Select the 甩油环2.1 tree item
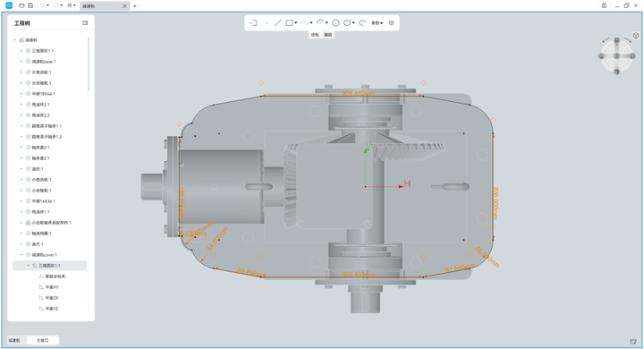This screenshot has height=349, width=644. [40, 105]
